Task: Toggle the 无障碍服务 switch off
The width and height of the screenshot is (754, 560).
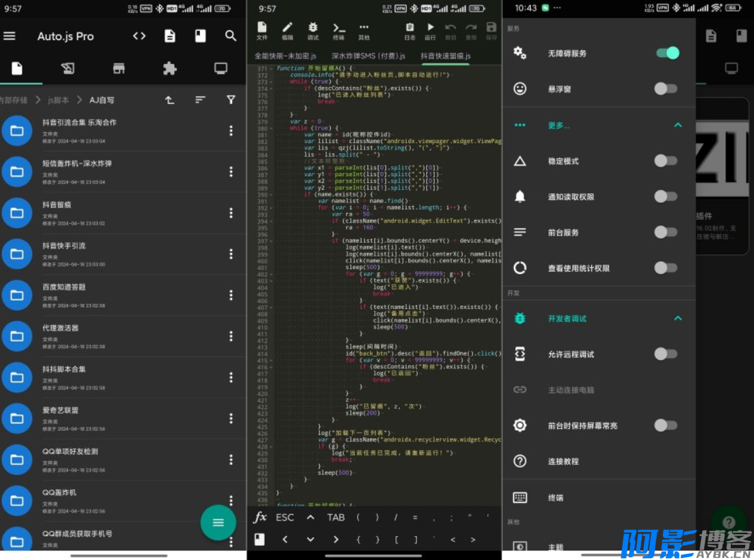Action: tap(668, 53)
